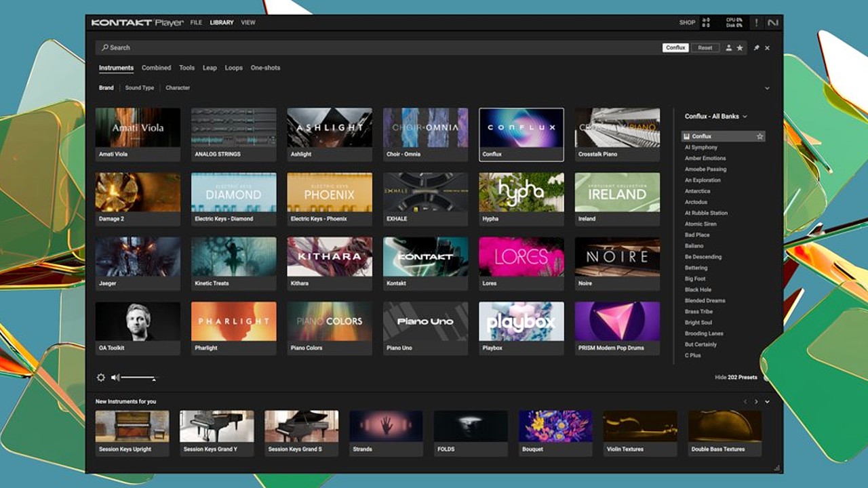Select the Playbox instrument tile

(x=521, y=329)
